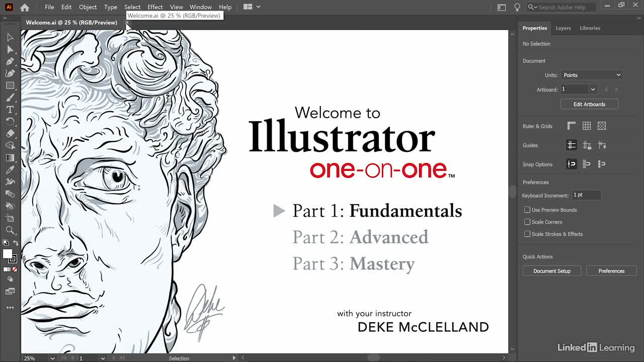Select the Symbol Sprayer tool
Image resolution: width=644 pixels, height=362 pixels.
pos(10,206)
